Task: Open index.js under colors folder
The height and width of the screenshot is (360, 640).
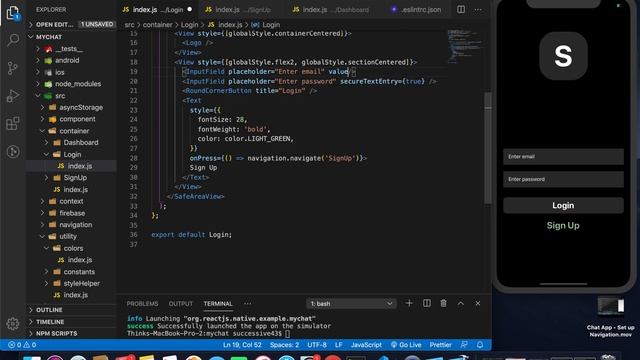Action: 71,260
